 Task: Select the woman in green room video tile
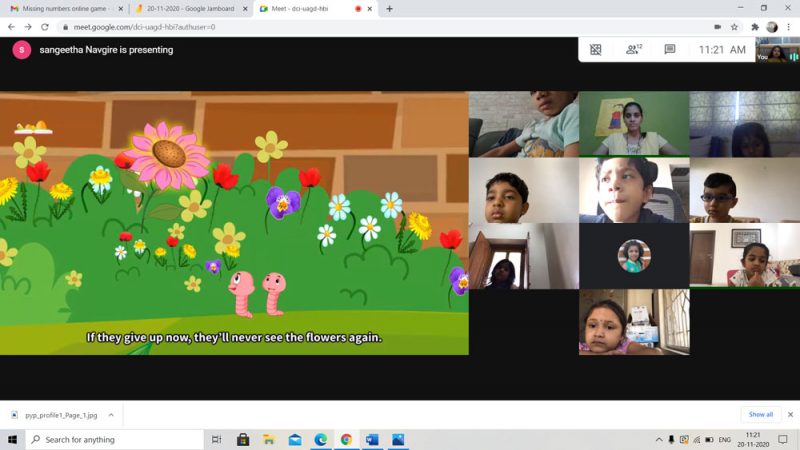pos(634,124)
